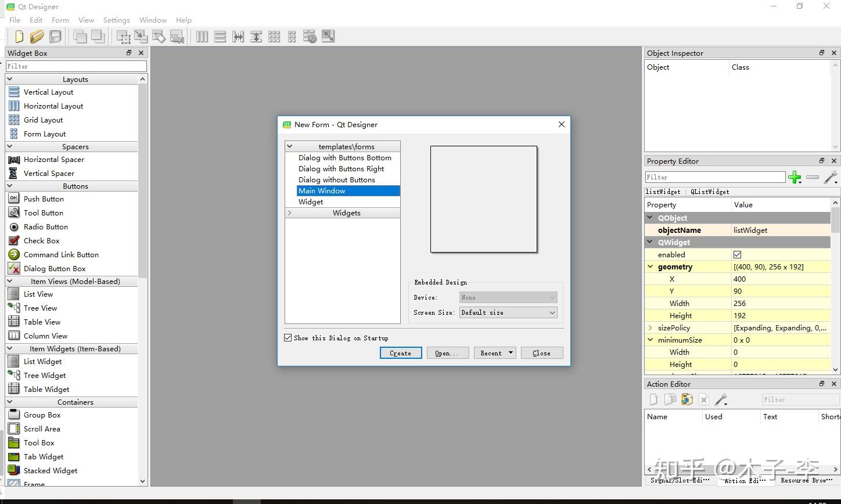
Task: Select Lay Out Horizontally toolbar icon
Action: pos(202,37)
